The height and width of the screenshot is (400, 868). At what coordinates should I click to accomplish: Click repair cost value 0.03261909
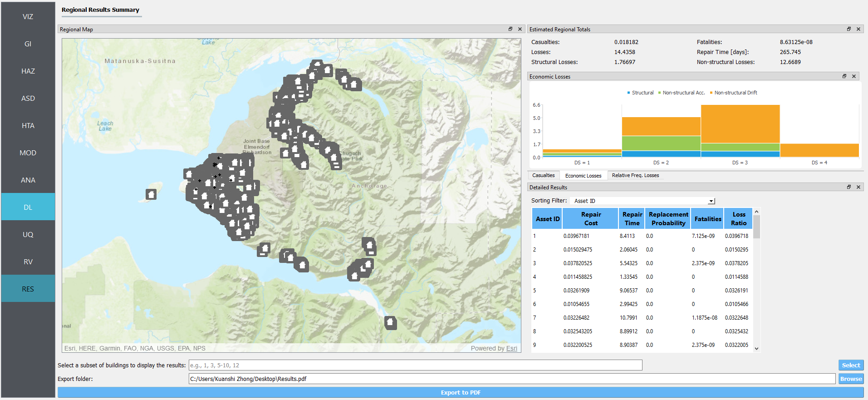(x=576, y=291)
